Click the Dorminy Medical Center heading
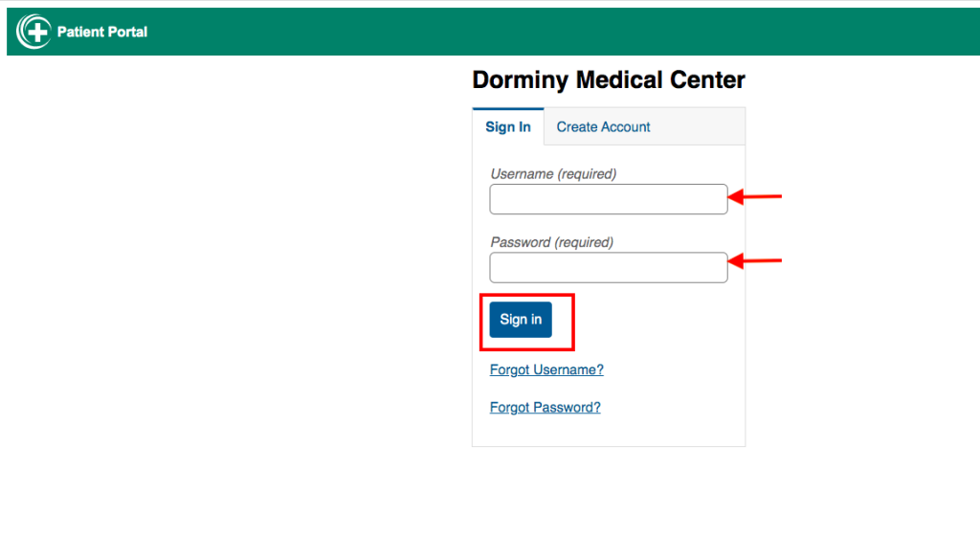 point(609,80)
